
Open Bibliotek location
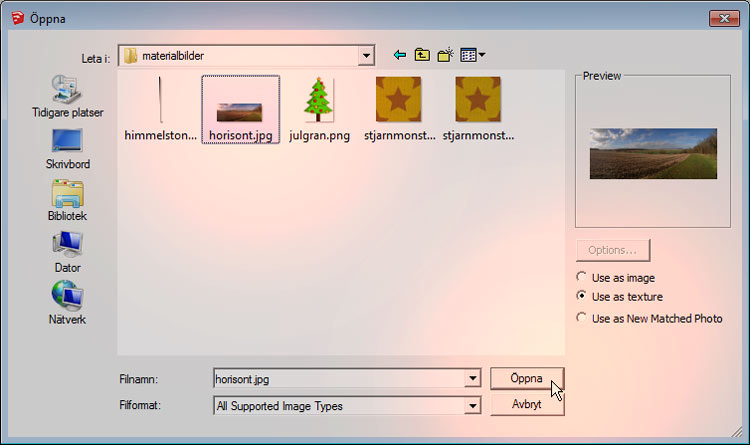[x=67, y=200]
